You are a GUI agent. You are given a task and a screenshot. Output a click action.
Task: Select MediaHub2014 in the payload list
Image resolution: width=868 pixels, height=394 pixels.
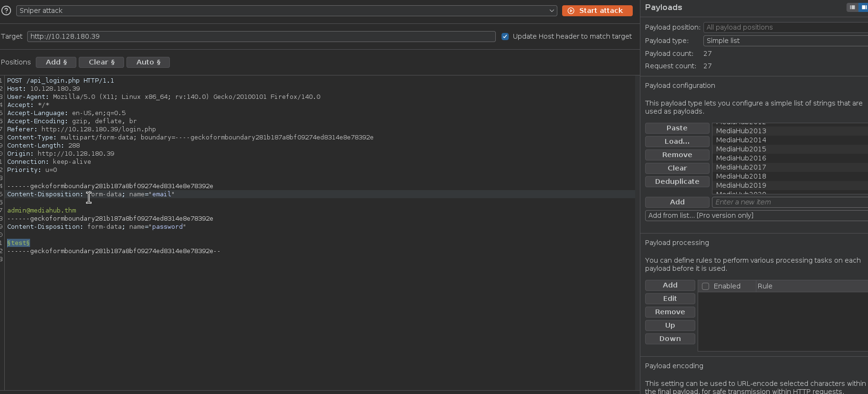coord(790,140)
